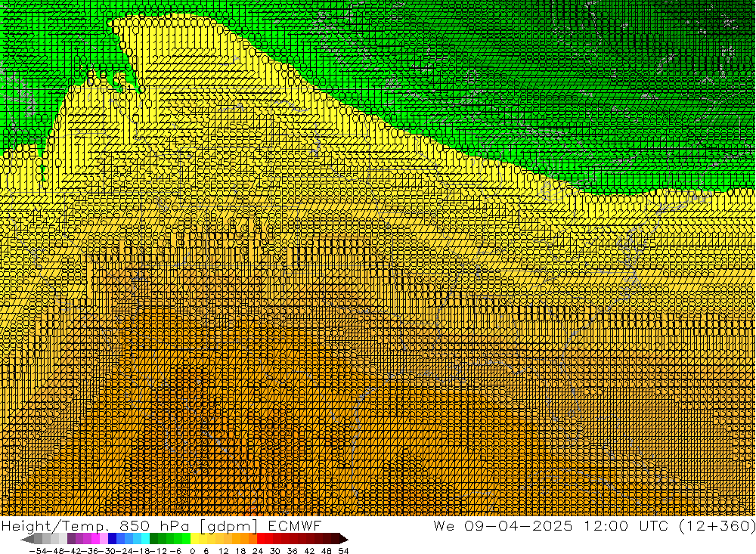Viewport: 756px width, 554px height.
Task: Click the 54 label at the scale's right end
Action: [343, 550]
